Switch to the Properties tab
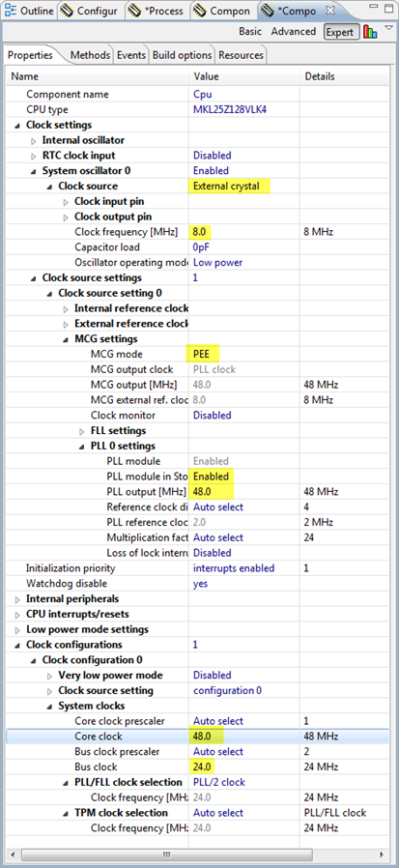Viewport: 399px width, 868px height. click(31, 55)
